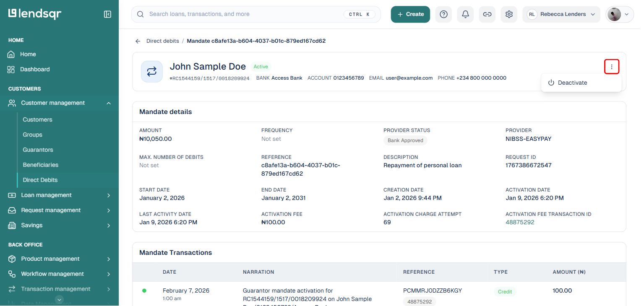Click the 48875292 badge in transactions row

tap(420, 302)
